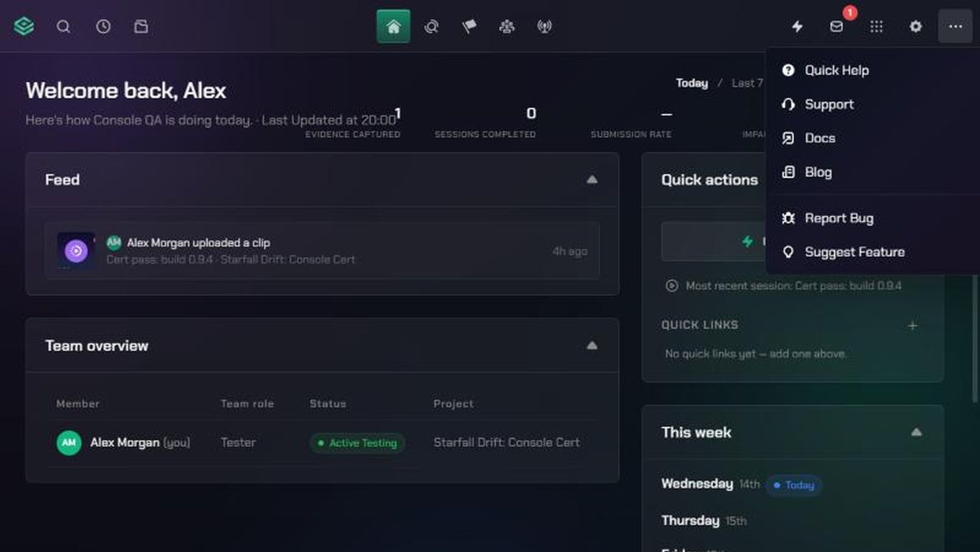
Task: Open the broadcast antenna icon
Action: 545,27
